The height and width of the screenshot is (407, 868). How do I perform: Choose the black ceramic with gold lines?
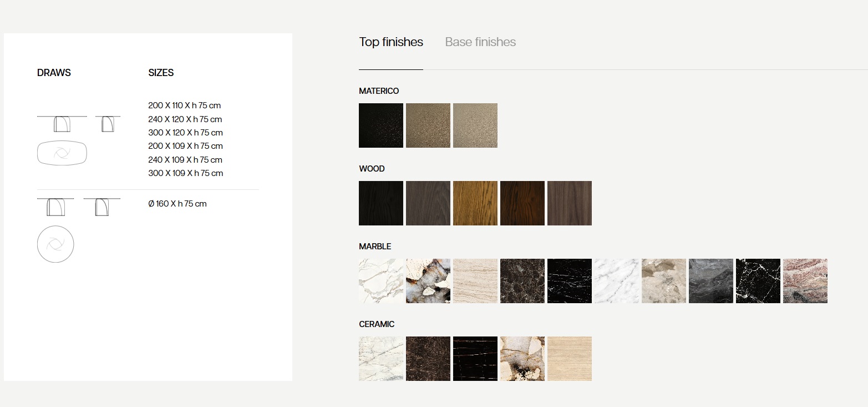475,359
